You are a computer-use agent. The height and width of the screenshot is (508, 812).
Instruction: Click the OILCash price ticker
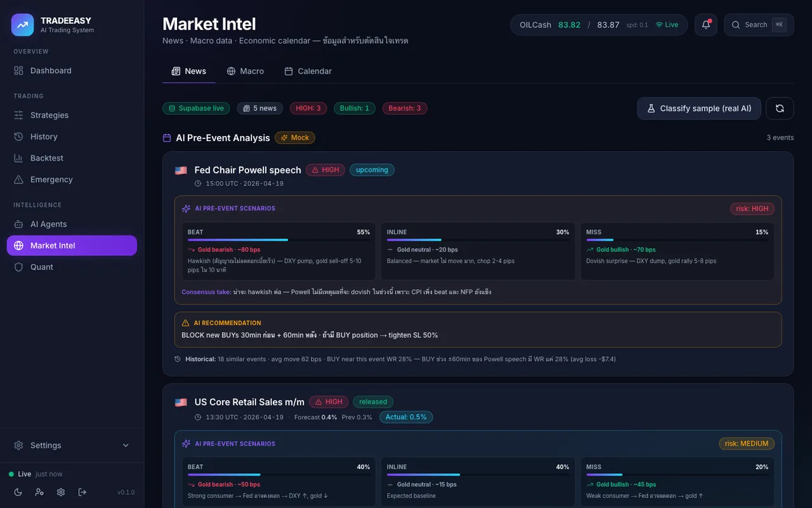tap(599, 25)
